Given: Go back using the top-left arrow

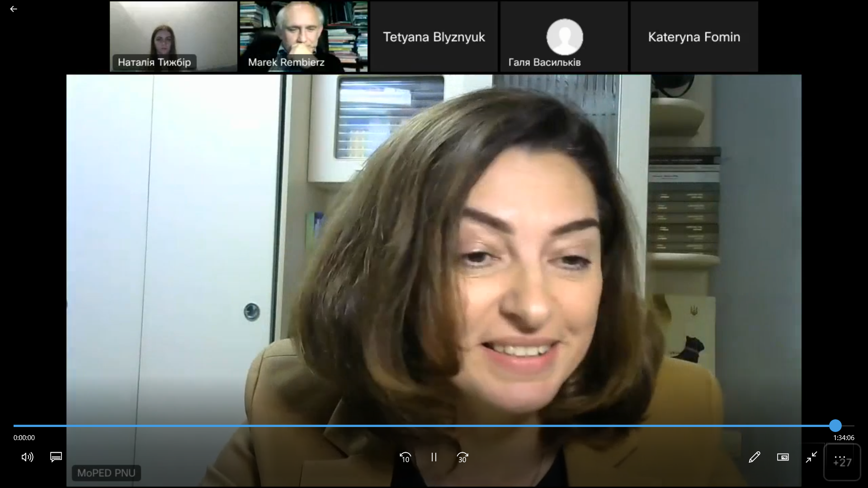Looking at the screenshot, I should point(14,9).
